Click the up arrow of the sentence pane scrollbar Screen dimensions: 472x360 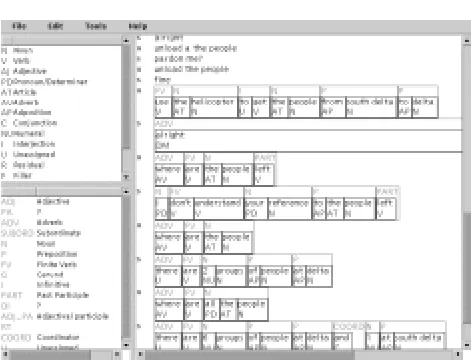tap(467, 40)
